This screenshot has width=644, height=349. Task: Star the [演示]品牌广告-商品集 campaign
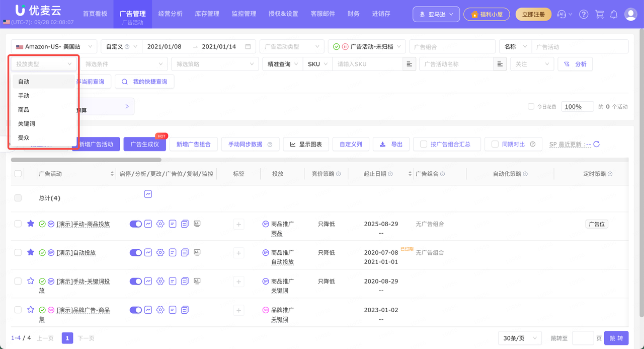31,310
